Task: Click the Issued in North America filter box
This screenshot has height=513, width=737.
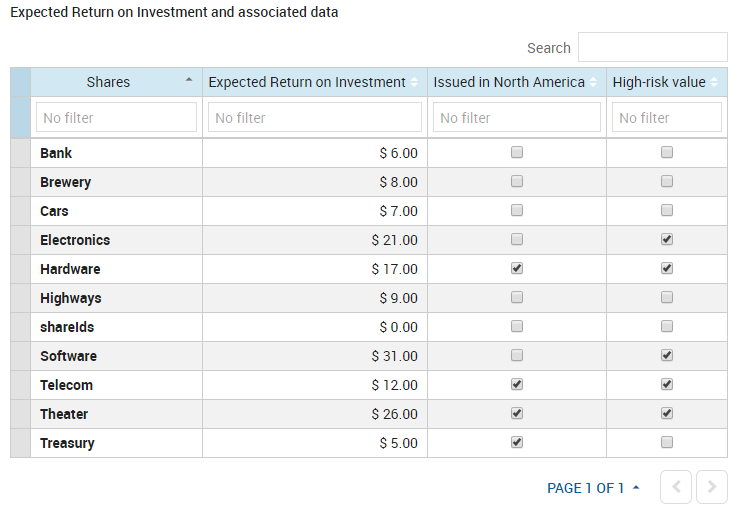Action: coord(517,118)
